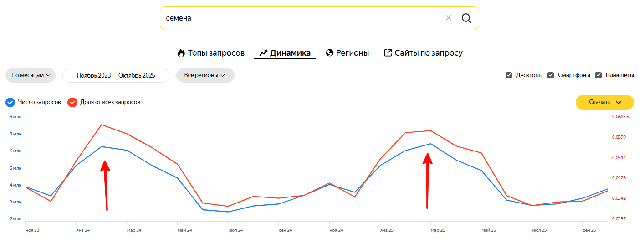Click the magnifying glass search icon

click(x=466, y=18)
